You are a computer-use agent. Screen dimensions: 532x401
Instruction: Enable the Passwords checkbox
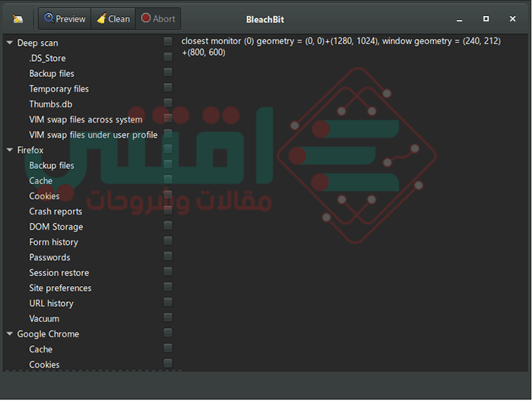click(168, 256)
